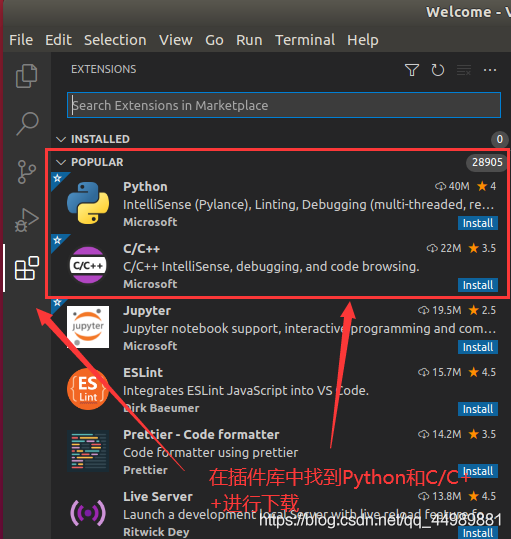Open the Terminal menu
The width and height of the screenshot is (511, 539).
click(305, 40)
